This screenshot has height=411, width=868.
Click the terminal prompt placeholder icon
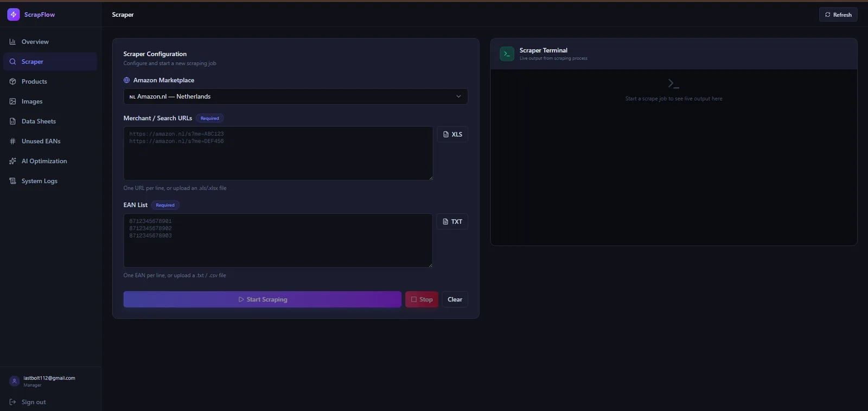tap(673, 84)
